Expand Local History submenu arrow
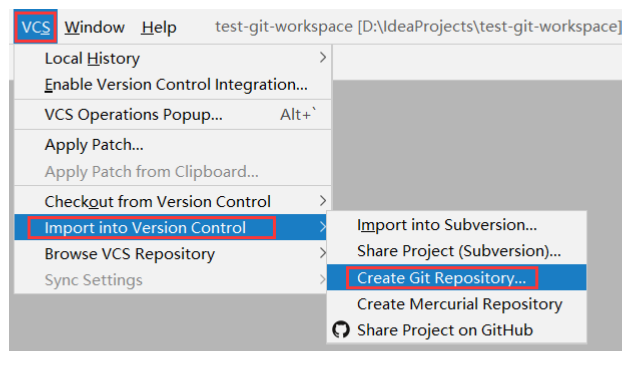Viewport: 624px width, 366px height. (x=323, y=58)
